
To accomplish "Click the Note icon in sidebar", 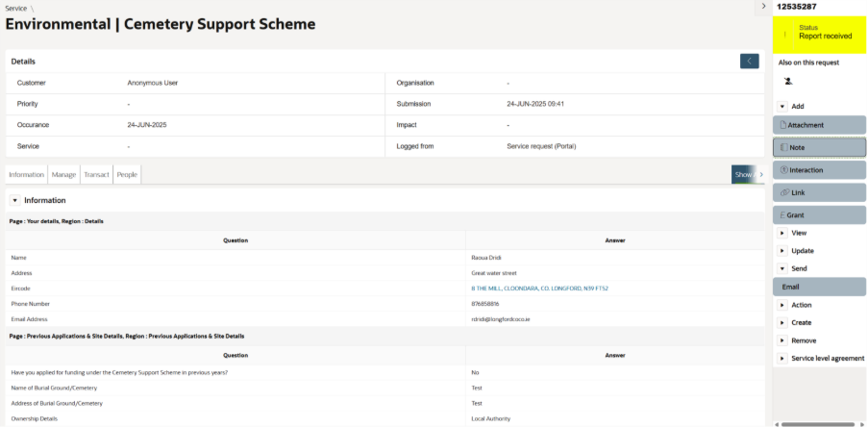I will [783, 148].
